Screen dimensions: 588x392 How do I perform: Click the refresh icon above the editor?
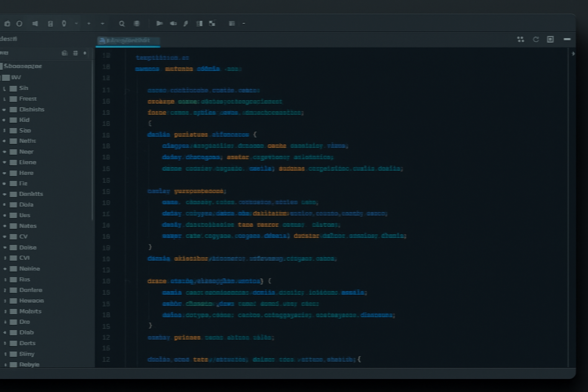coord(536,39)
